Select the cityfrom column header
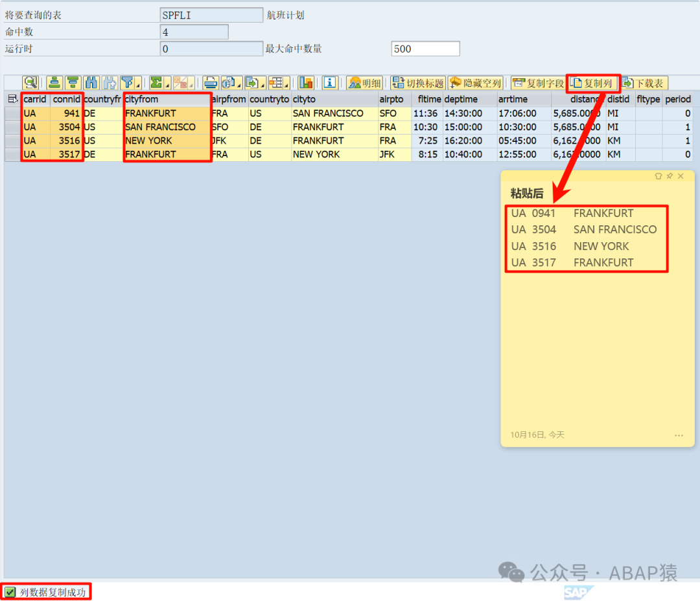Image resolution: width=700 pixels, height=601 pixels. (x=167, y=99)
